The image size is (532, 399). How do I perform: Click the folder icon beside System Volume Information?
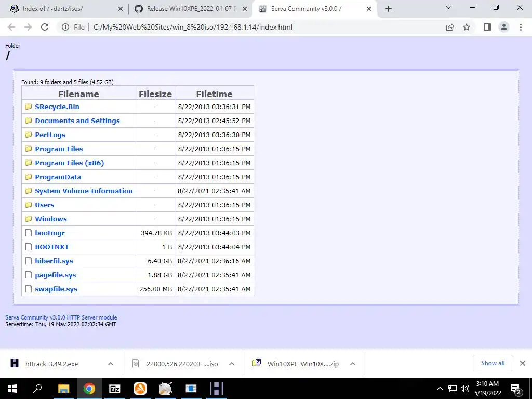(29, 191)
